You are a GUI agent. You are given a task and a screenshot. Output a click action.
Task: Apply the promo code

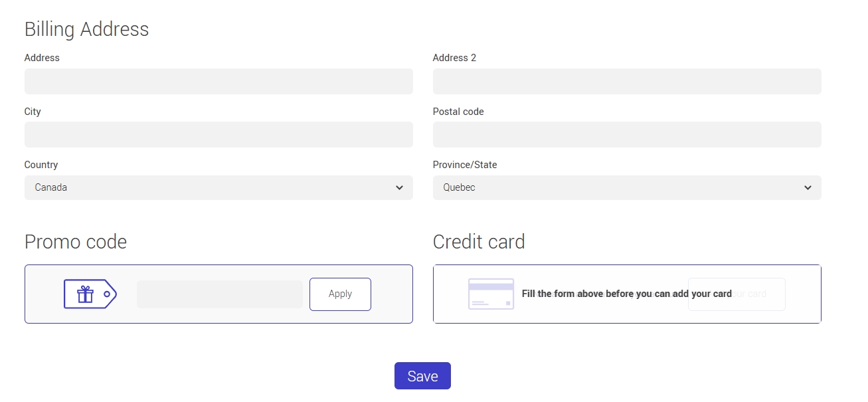pos(340,294)
